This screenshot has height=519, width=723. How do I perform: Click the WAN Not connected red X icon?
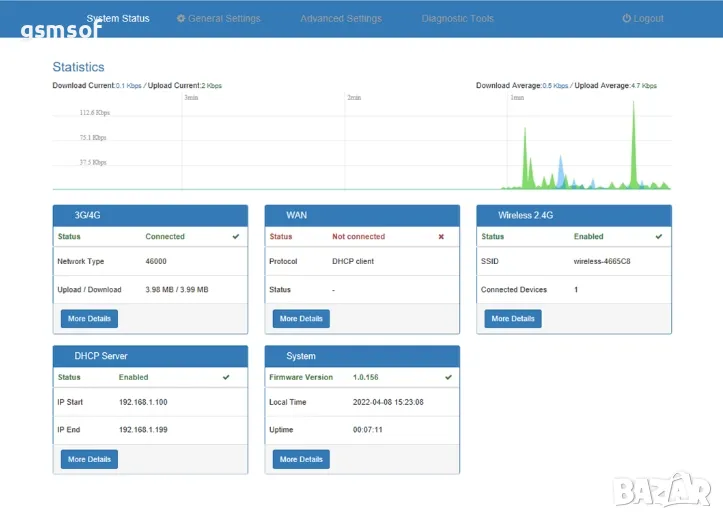tap(441, 237)
